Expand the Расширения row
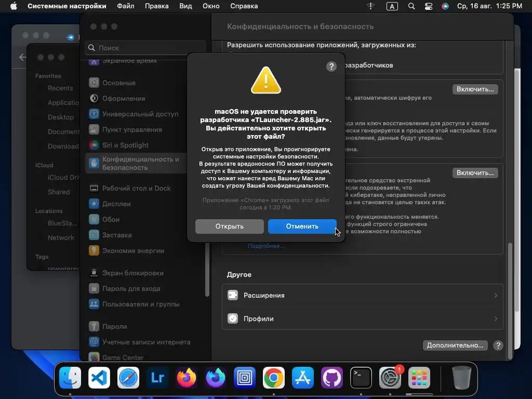The image size is (532, 399). point(362,296)
